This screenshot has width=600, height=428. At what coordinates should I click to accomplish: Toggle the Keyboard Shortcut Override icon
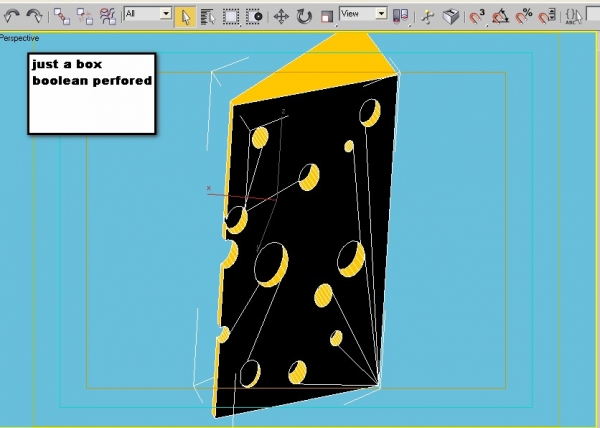(x=451, y=17)
